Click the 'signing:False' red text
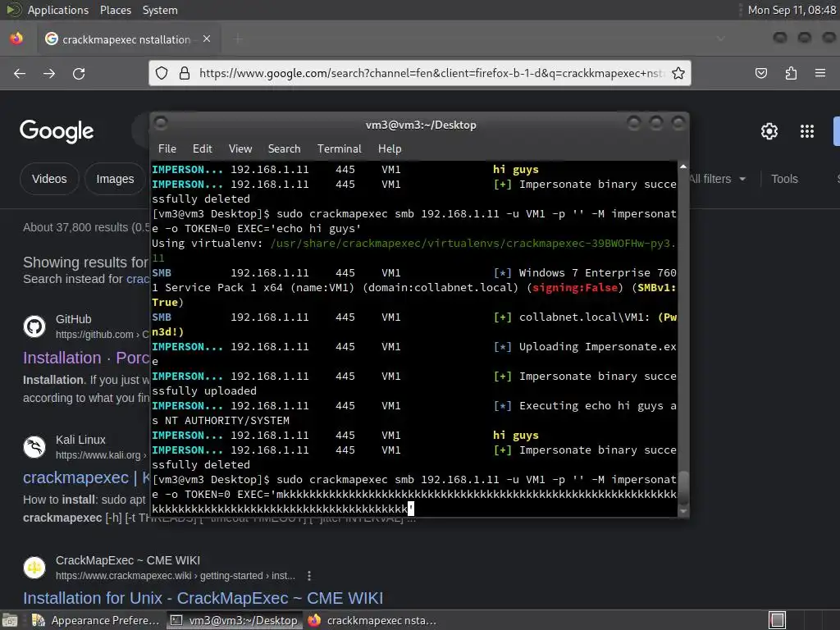This screenshot has height=630, width=840. (575, 288)
